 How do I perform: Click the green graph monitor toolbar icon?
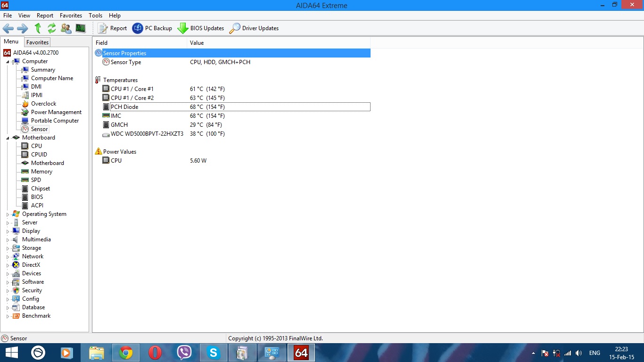tap(81, 28)
